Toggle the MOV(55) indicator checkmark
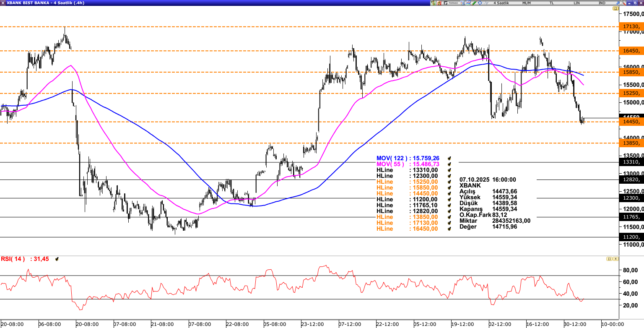This screenshot has width=644, height=328. point(449,164)
